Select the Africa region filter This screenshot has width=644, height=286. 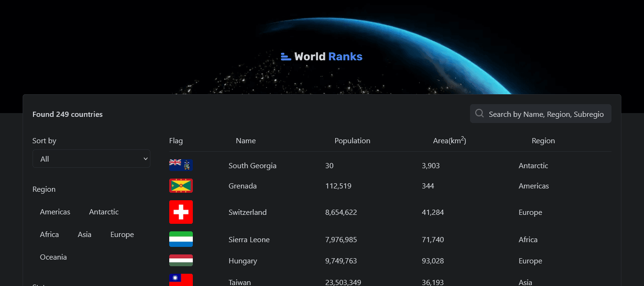click(x=49, y=234)
